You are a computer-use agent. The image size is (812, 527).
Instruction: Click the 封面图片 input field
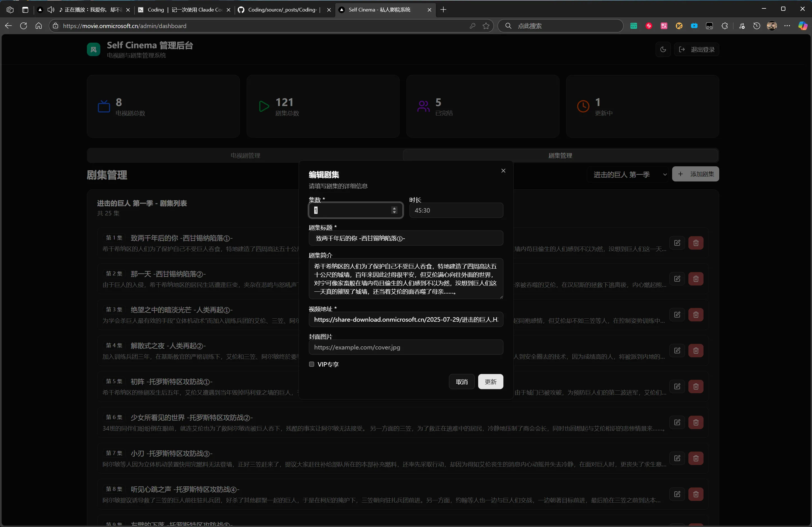coord(406,347)
